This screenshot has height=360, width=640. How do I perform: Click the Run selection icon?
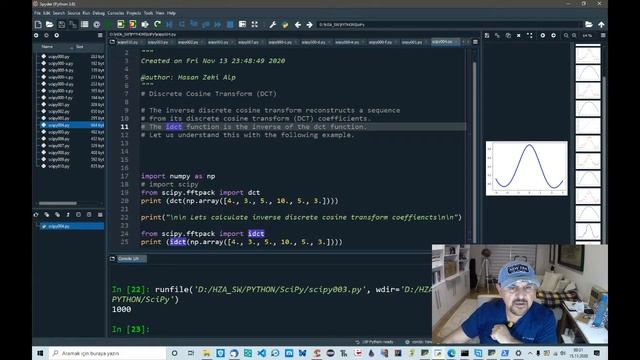145,24
